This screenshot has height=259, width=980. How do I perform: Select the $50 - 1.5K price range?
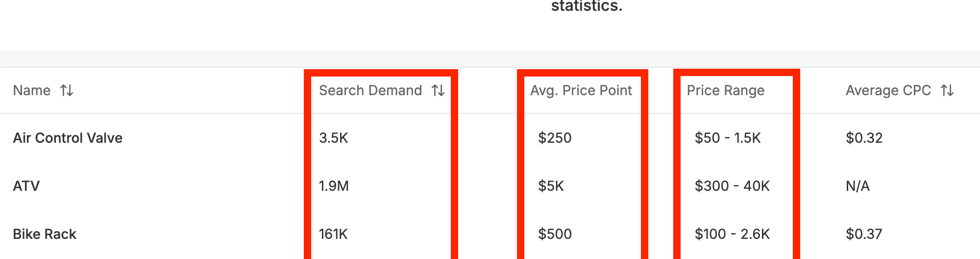coord(728,138)
